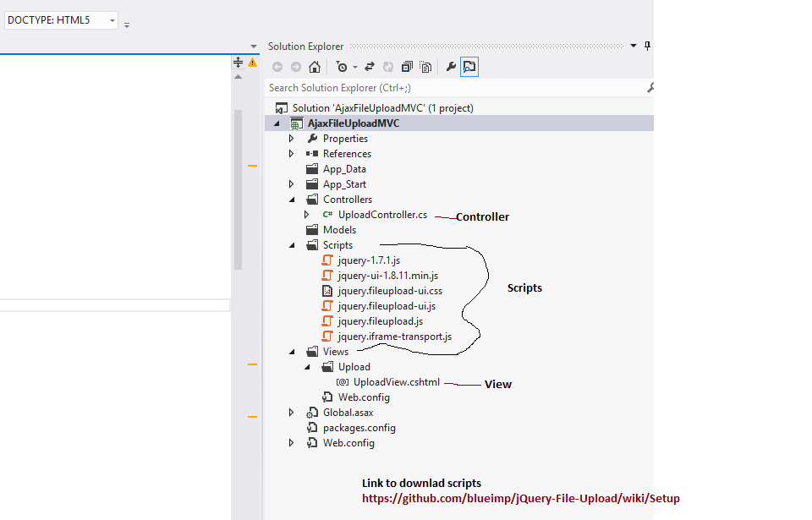Open the Solution Explorer window options dropdown
Viewport: 812px width, 520px height.
[633, 47]
